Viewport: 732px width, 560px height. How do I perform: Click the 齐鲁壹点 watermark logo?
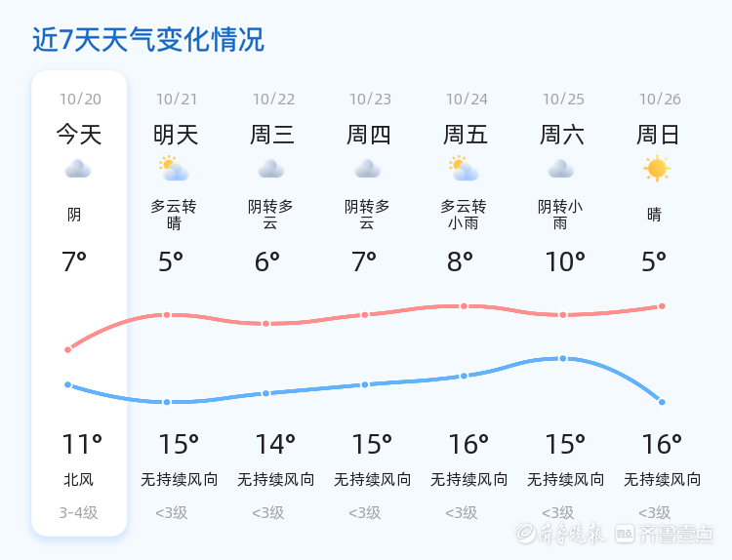[677, 533]
